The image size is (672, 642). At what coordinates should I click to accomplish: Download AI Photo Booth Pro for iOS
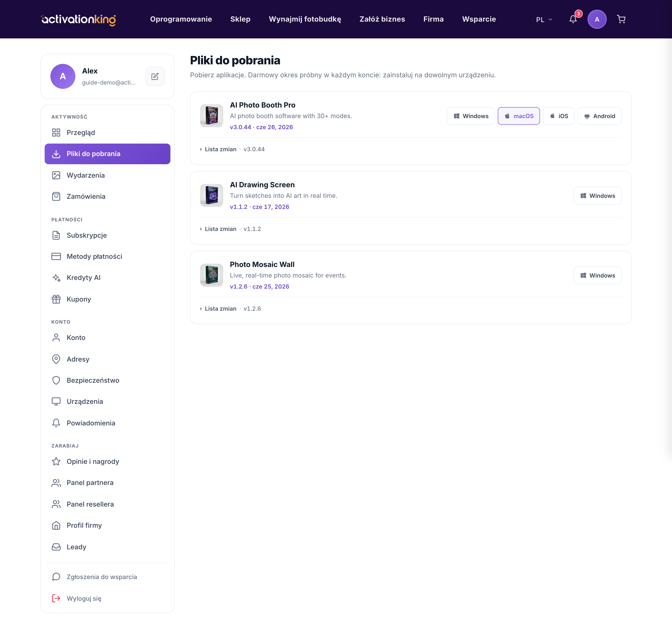559,116
